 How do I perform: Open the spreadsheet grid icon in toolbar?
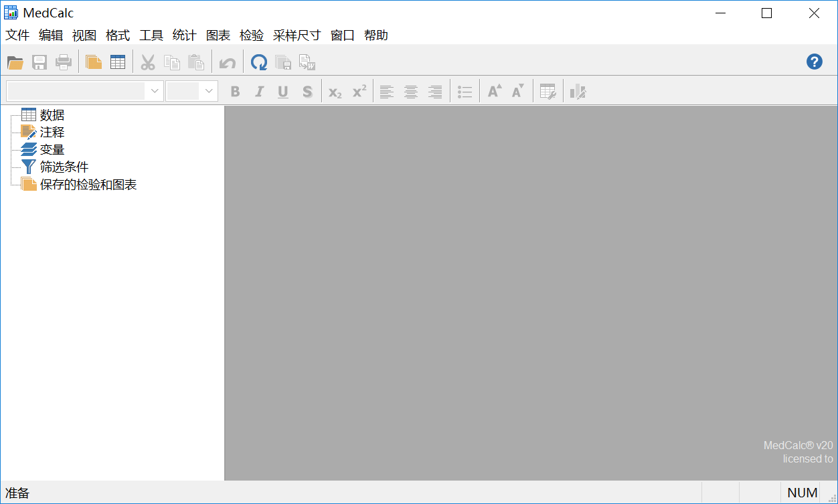click(118, 62)
